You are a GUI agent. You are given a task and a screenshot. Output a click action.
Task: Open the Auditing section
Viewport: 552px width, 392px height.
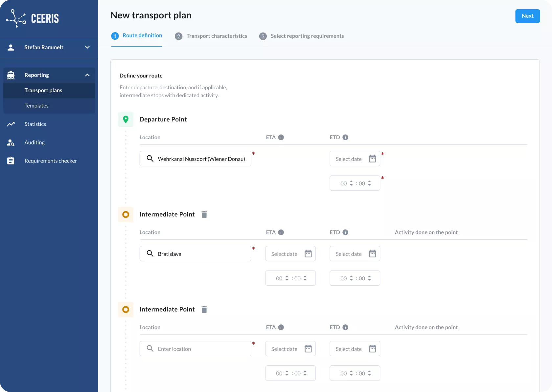[34, 142]
